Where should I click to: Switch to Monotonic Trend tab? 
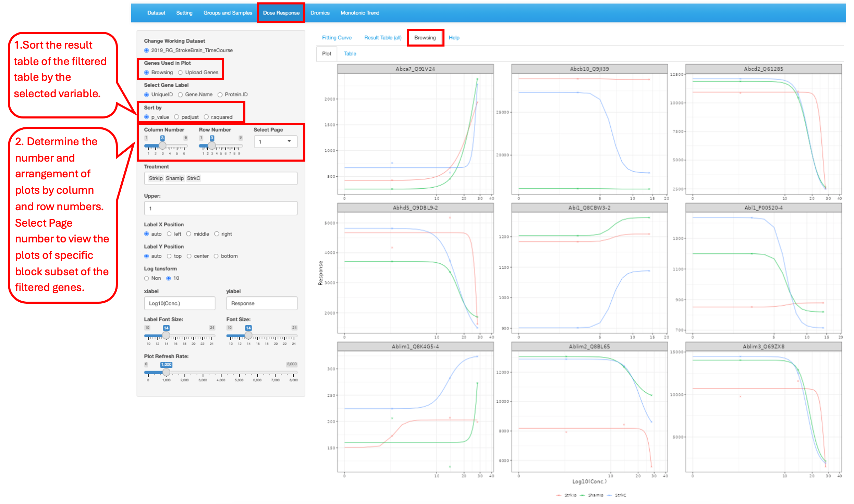point(359,13)
